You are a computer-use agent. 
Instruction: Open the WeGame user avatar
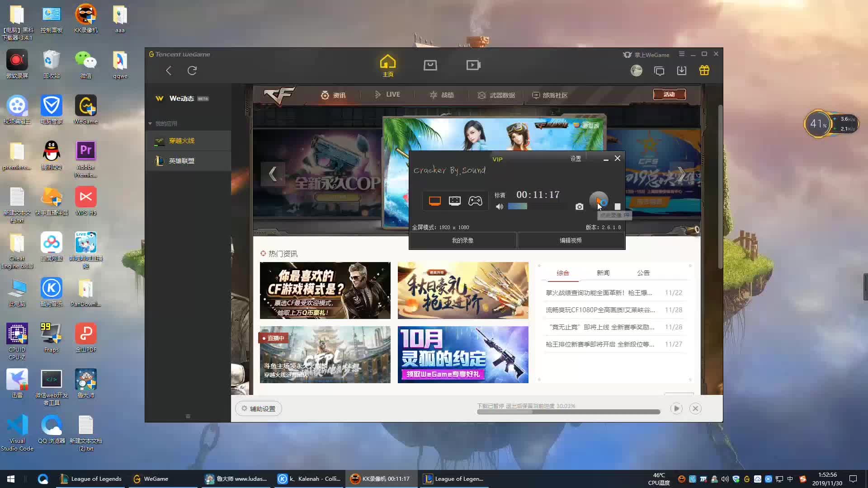click(637, 70)
